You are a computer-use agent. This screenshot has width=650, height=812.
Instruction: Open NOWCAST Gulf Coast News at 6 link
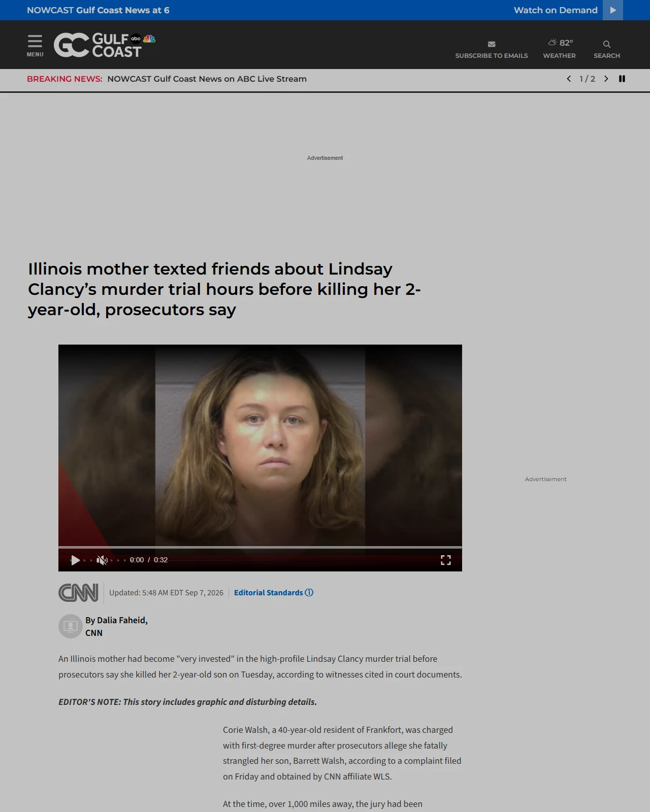[x=98, y=10]
